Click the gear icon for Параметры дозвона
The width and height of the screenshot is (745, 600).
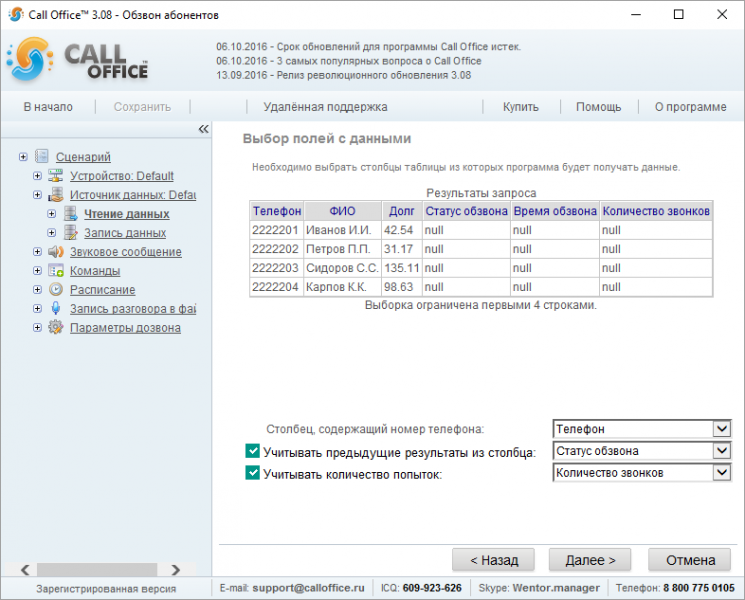tap(56, 327)
